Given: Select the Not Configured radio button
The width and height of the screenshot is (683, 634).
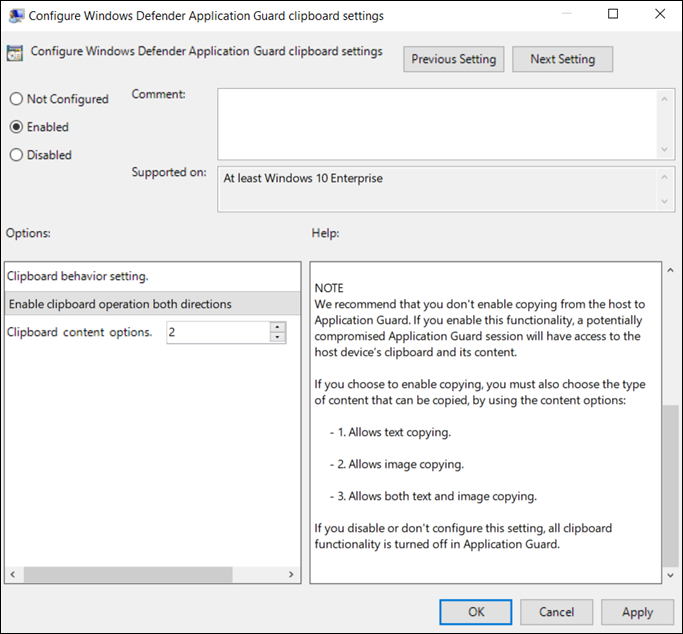Looking at the screenshot, I should [x=16, y=99].
